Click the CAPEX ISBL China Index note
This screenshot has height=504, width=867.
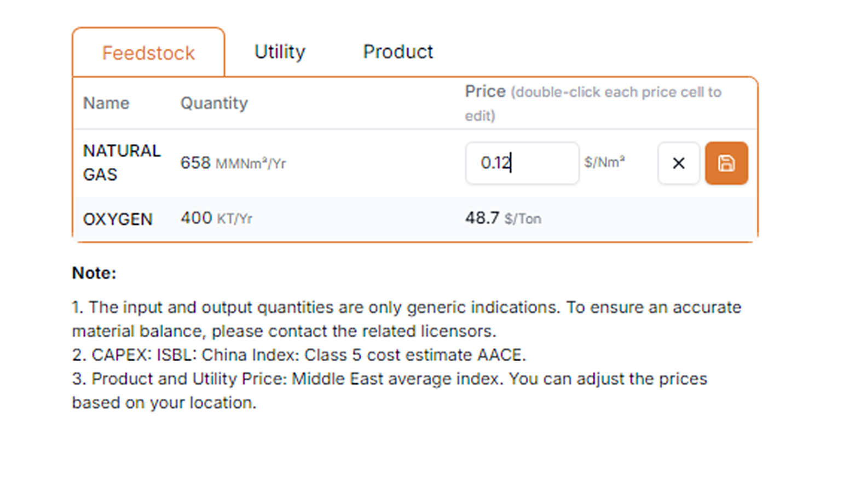pyautogui.click(x=299, y=355)
